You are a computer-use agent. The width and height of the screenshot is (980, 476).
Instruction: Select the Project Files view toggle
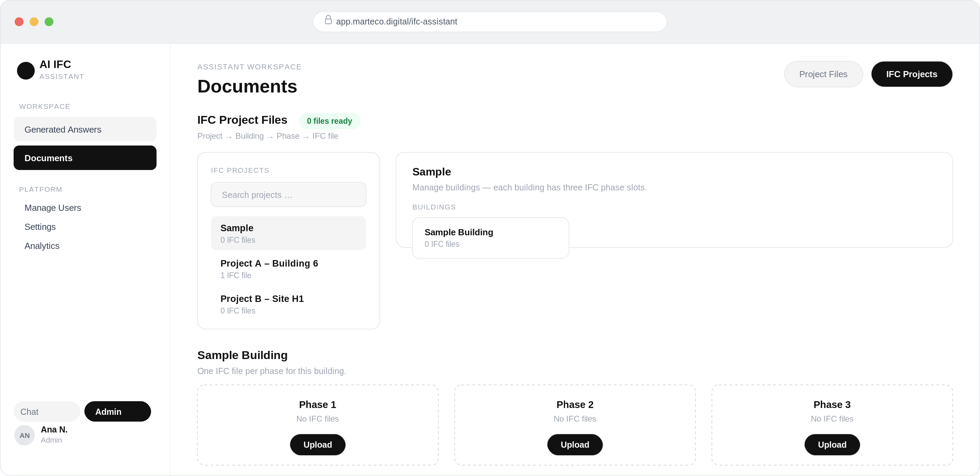point(823,74)
